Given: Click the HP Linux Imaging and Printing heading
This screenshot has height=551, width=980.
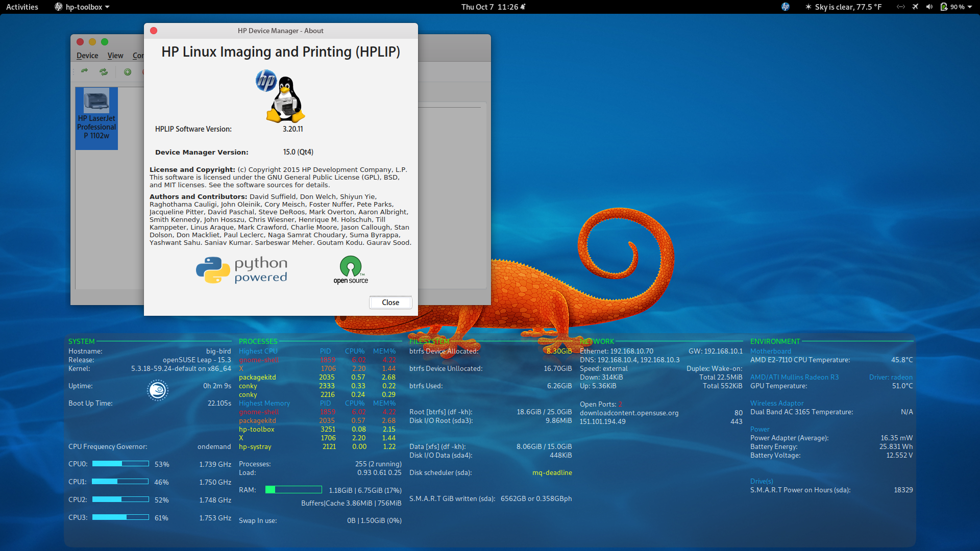Looking at the screenshot, I should pos(281,52).
